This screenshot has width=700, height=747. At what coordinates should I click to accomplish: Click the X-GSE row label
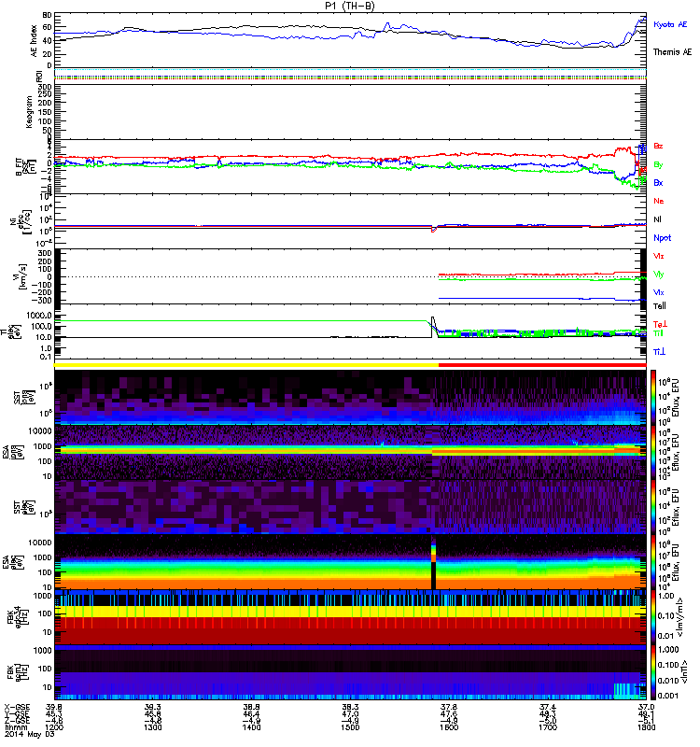[16, 707]
